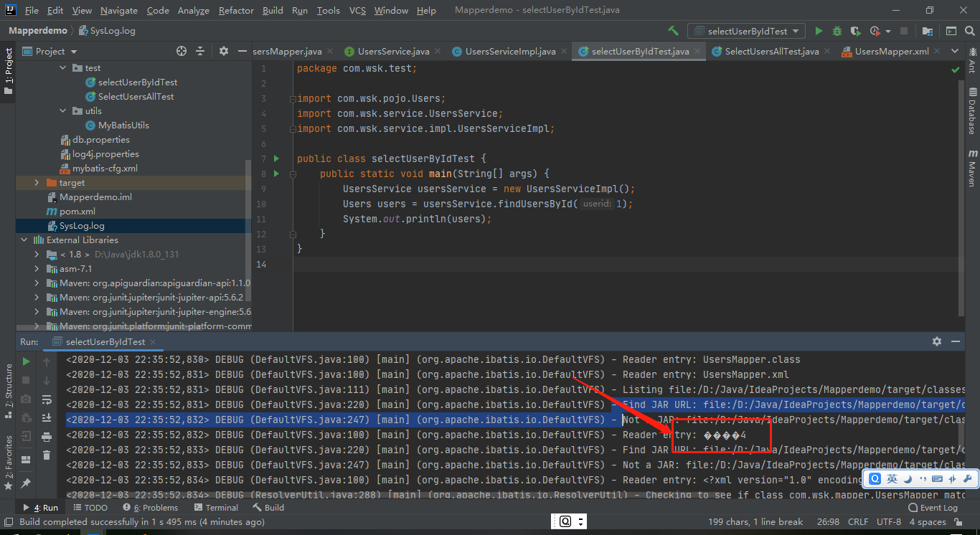Toggle soft-wrap in the Run console
980x535 pixels.
(x=47, y=399)
